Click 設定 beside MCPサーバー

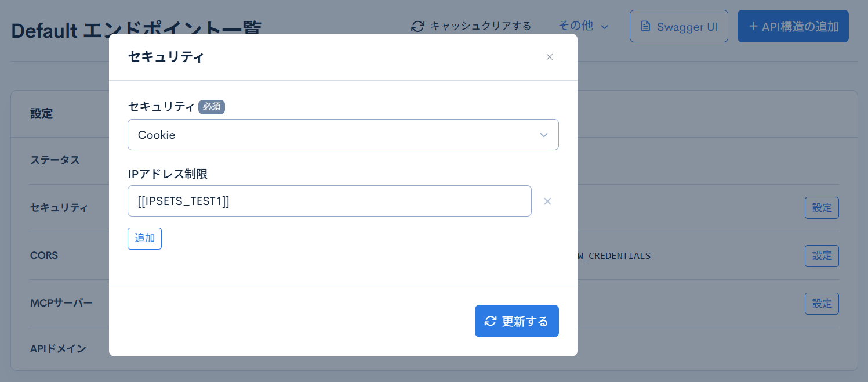tap(822, 303)
